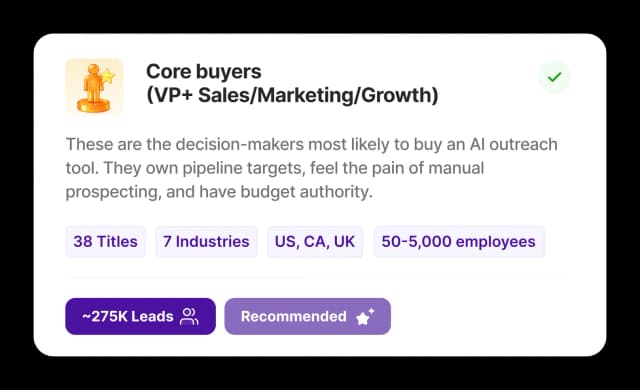Click the golden trophy persona icon
The image size is (640, 390).
(94, 86)
